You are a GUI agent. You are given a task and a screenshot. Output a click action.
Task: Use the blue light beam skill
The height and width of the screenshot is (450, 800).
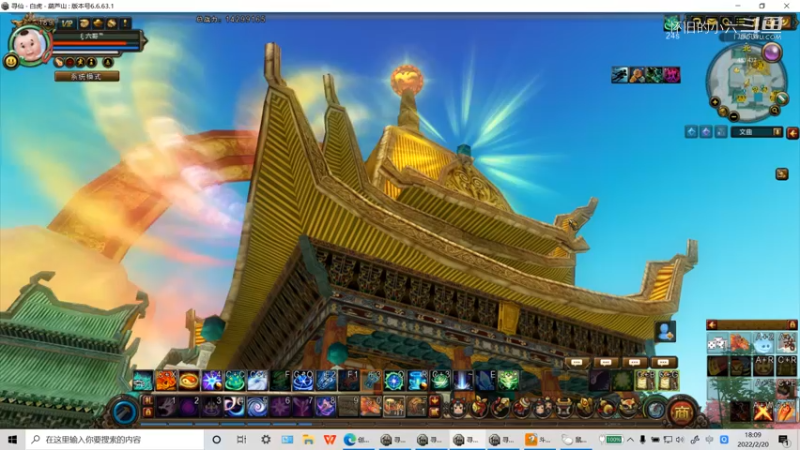point(463,381)
